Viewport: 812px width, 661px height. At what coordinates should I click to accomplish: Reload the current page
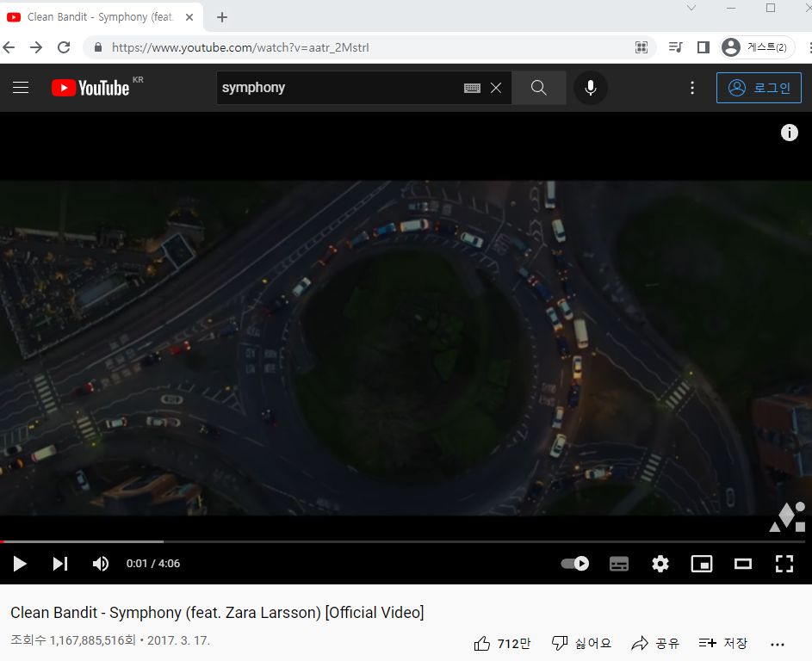(64, 47)
